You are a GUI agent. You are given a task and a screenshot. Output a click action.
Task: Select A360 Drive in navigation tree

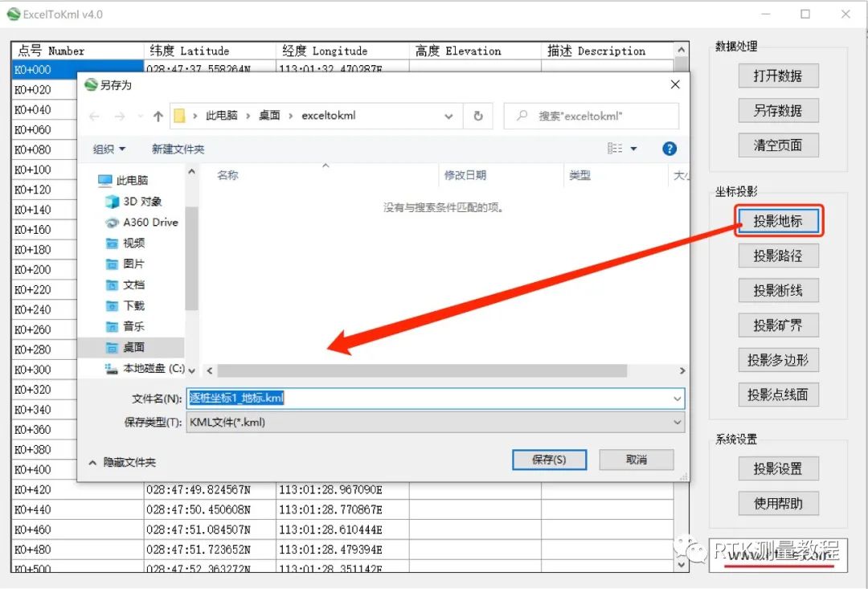(x=141, y=222)
